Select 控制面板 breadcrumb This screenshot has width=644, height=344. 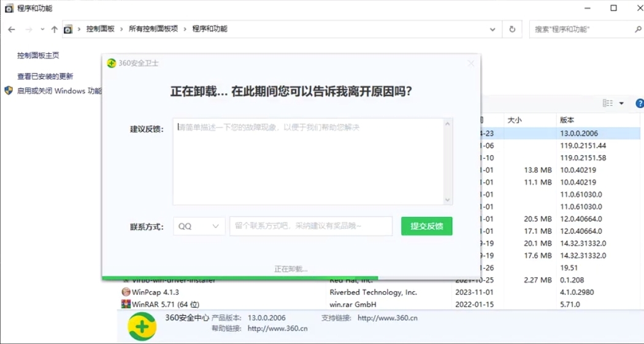coord(100,29)
